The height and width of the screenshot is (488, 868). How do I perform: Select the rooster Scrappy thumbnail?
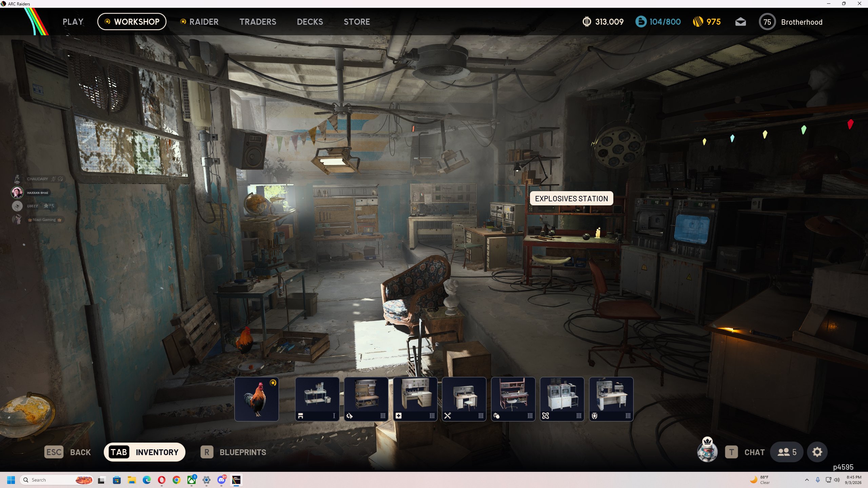pyautogui.click(x=257, y=399)
